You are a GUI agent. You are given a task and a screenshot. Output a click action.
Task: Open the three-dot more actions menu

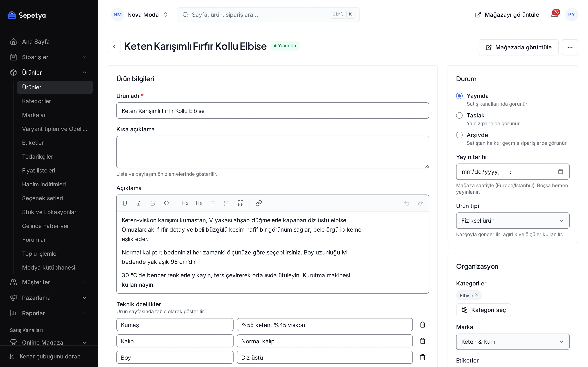[x=570, y=47]
